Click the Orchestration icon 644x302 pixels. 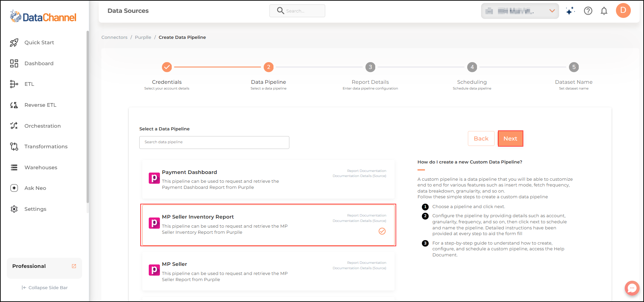click(x=14, y=126)
